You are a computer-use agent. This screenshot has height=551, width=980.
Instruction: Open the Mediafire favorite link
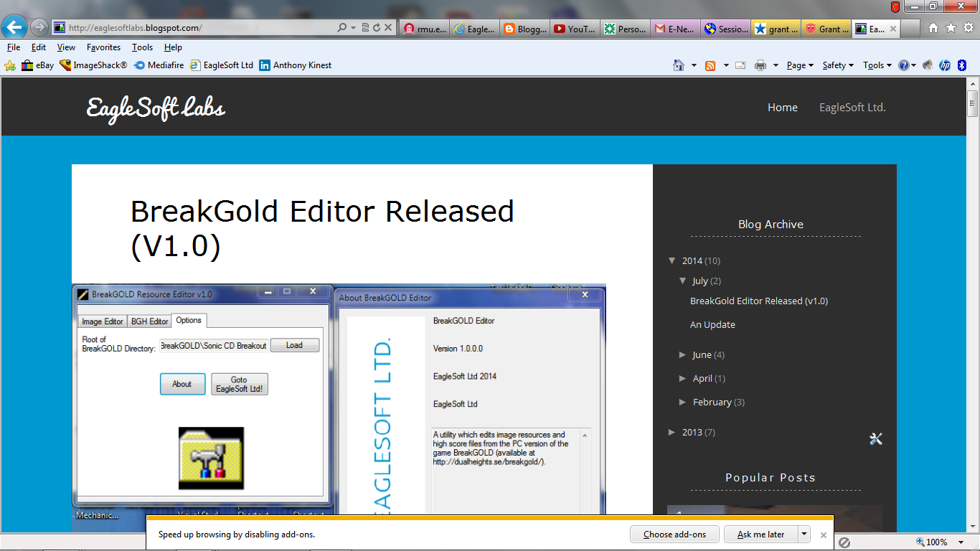(160, 65)
